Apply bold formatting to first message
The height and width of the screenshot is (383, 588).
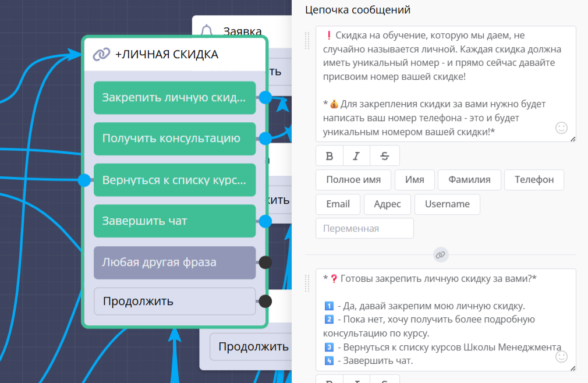point(330,155)
